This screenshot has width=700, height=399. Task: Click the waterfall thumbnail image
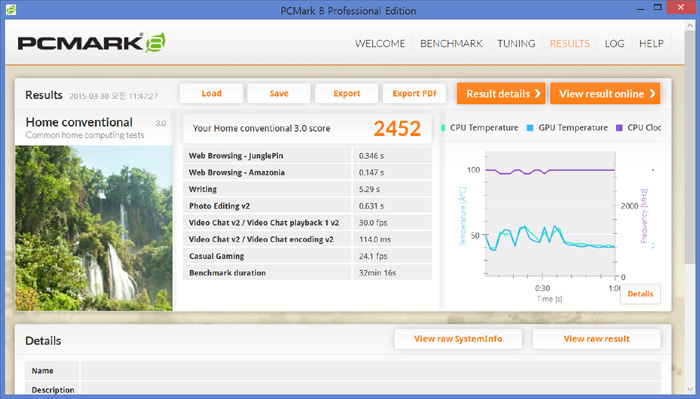click(94, 228)
